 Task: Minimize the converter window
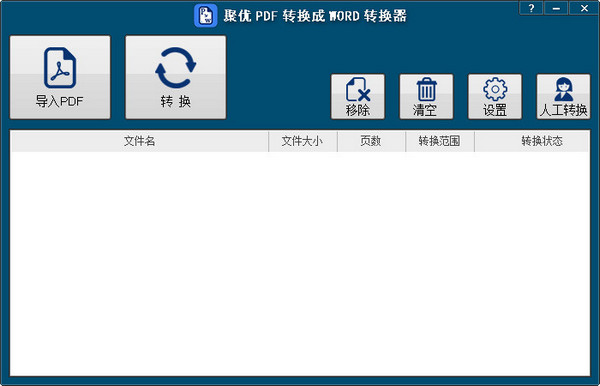556,8
